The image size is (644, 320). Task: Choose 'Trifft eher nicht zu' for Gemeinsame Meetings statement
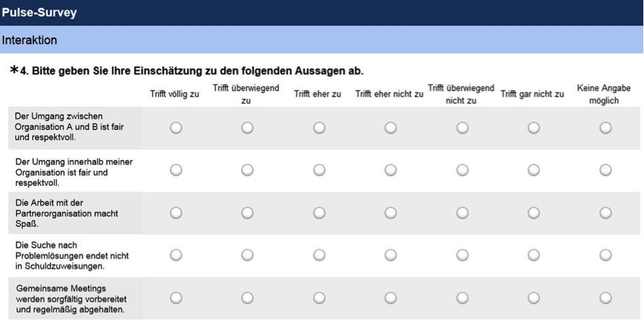(390, 298)
